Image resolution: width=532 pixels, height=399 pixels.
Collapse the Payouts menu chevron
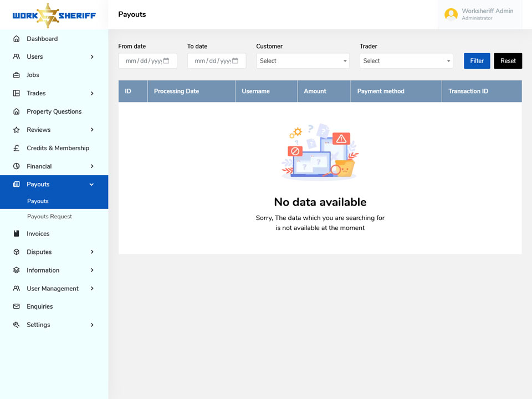(x=91, y=184)
